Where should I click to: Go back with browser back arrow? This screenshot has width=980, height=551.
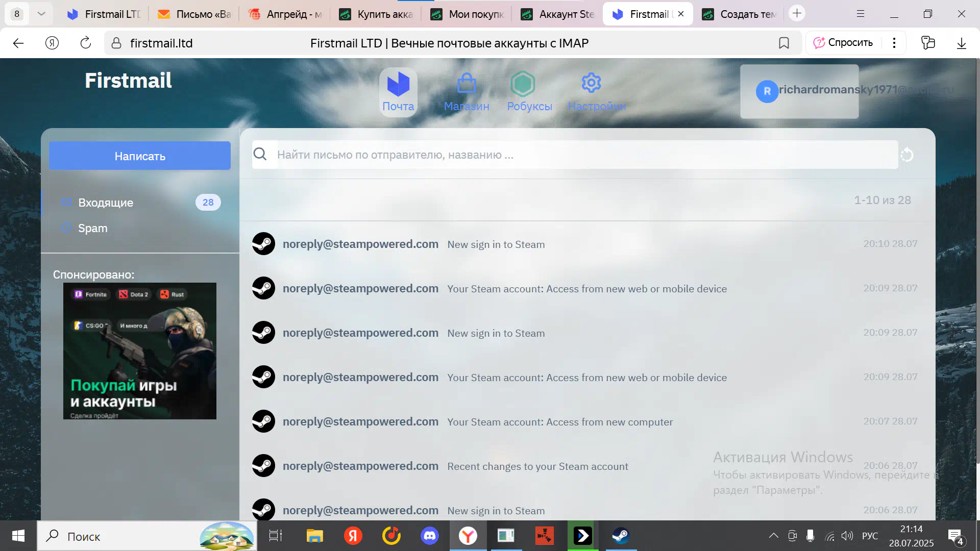(x=18, y=43)
